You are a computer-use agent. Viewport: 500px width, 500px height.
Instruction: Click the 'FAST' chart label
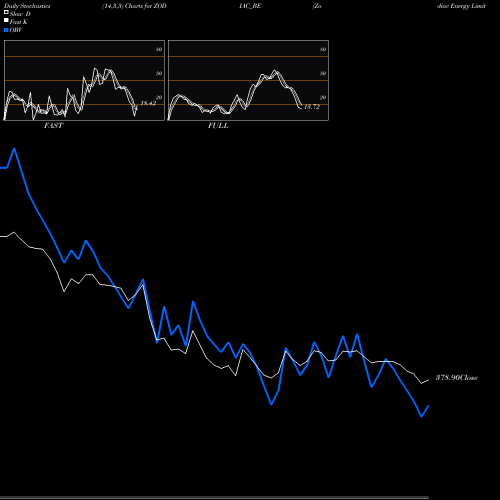click(53, 126)
